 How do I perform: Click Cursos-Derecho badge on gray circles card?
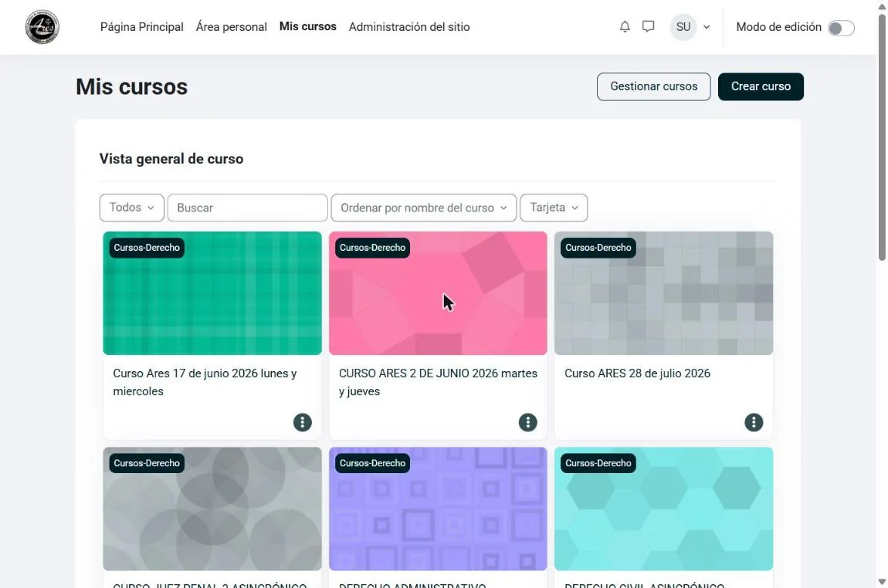(x=147, y=463)
